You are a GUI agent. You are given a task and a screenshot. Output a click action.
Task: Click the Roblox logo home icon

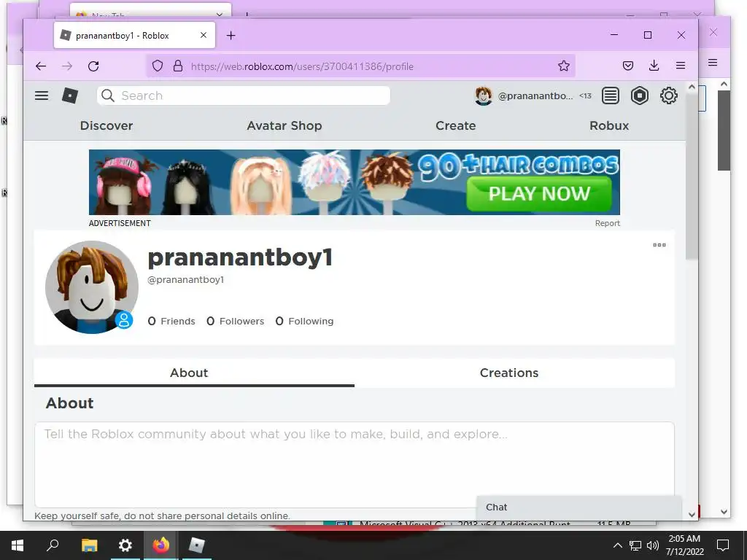pos(70,96)
